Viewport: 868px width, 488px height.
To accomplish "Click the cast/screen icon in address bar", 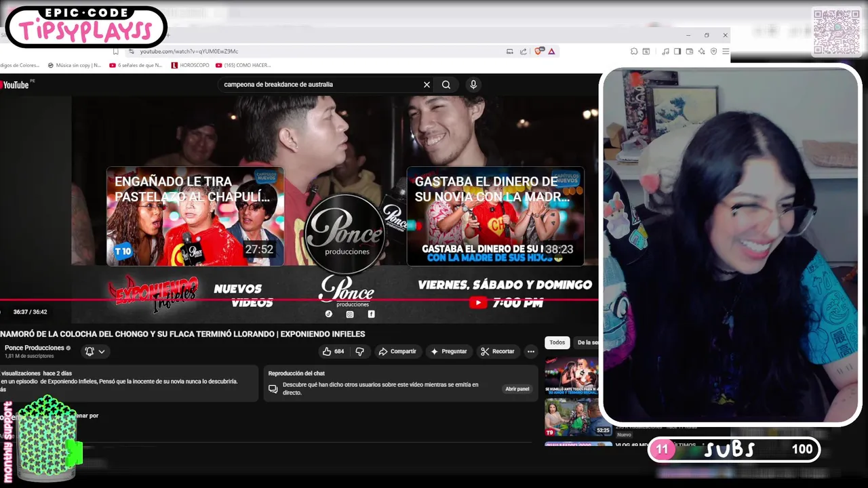I will tap(510, 52).
